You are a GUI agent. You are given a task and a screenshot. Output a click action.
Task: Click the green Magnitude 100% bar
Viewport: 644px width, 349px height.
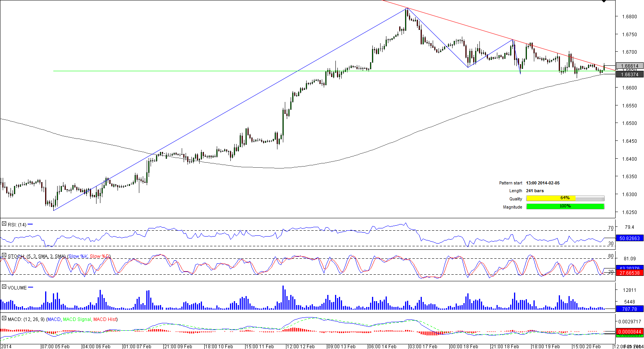point(565,207)
